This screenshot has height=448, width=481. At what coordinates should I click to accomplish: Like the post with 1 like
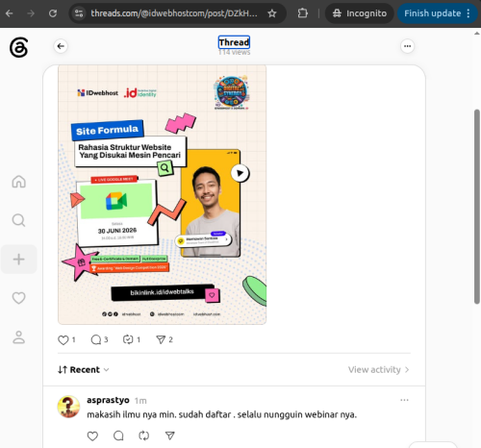pyautogui.click(x=66, y=339)
